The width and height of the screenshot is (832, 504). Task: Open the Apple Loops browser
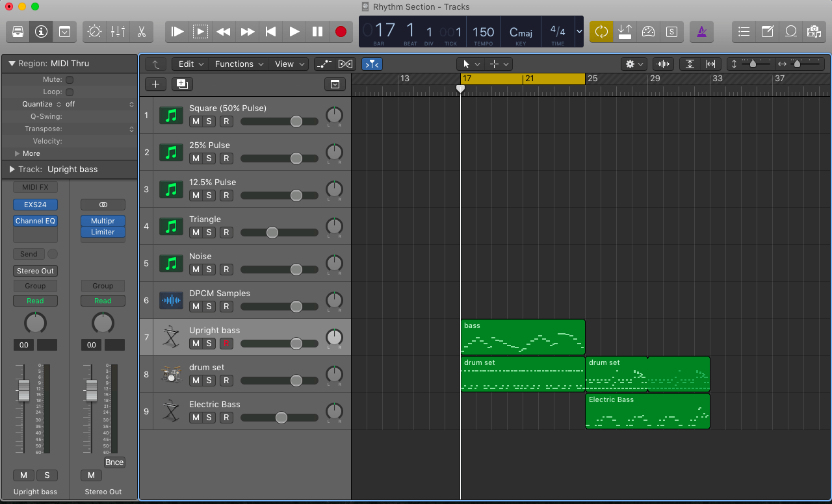[791, 31]
